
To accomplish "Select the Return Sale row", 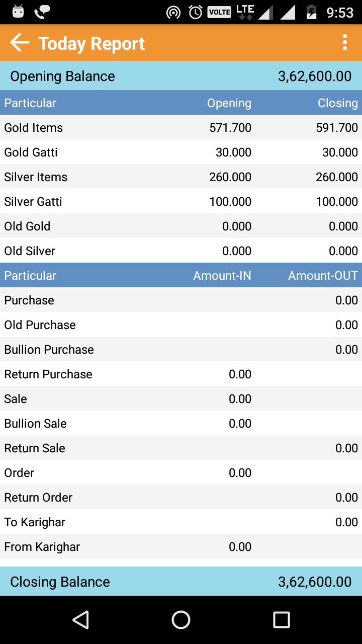I will pyautogui.click(x=181, y=448).
